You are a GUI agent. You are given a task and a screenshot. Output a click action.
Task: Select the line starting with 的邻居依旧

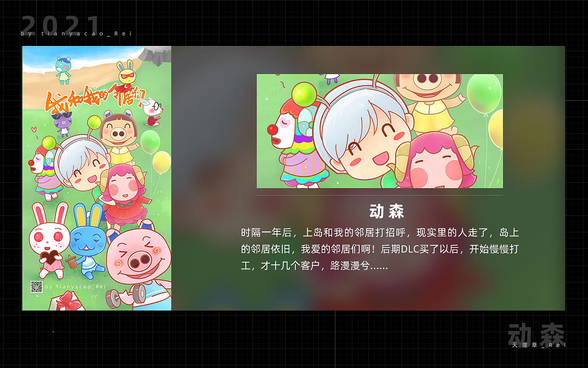[x=380, y=249]
